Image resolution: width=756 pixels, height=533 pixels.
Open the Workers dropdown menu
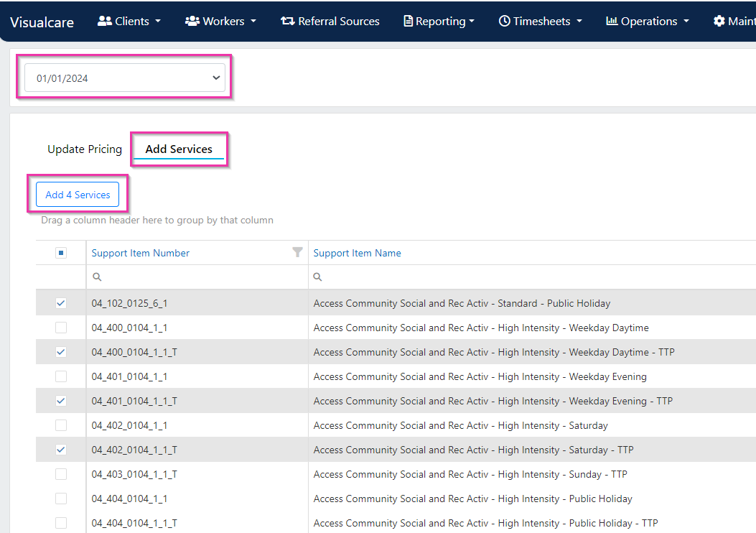pos(221,22)
